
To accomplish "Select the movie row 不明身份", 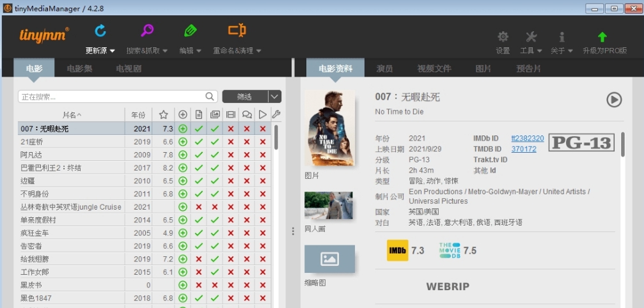I will pos(144,194).
